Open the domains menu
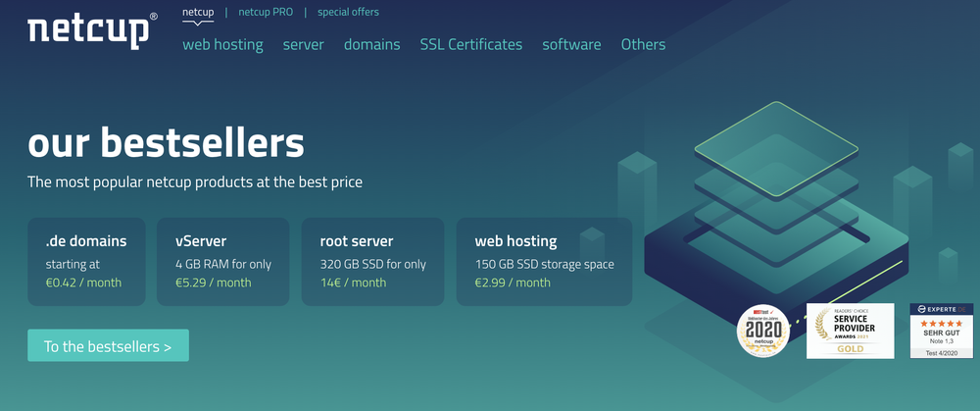Image resolution: width=980 pixels, height=411 pixels. [x=371, y=44]
